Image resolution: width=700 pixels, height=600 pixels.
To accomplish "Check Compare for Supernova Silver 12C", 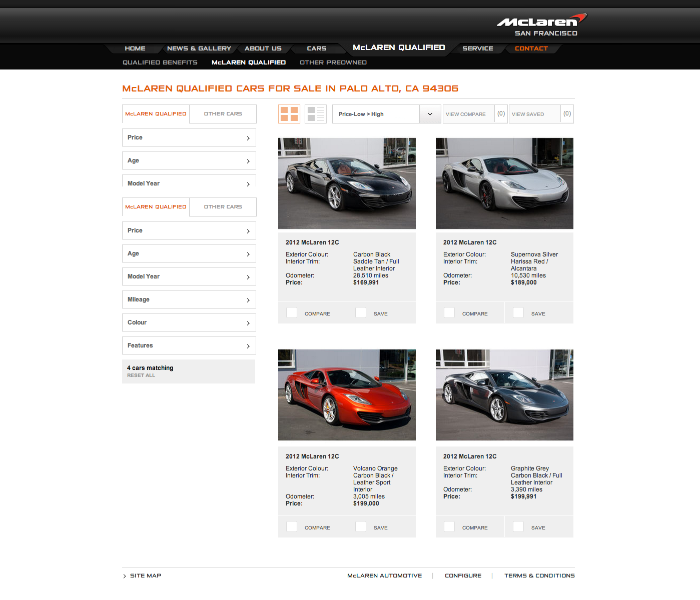I will [449, 312].
